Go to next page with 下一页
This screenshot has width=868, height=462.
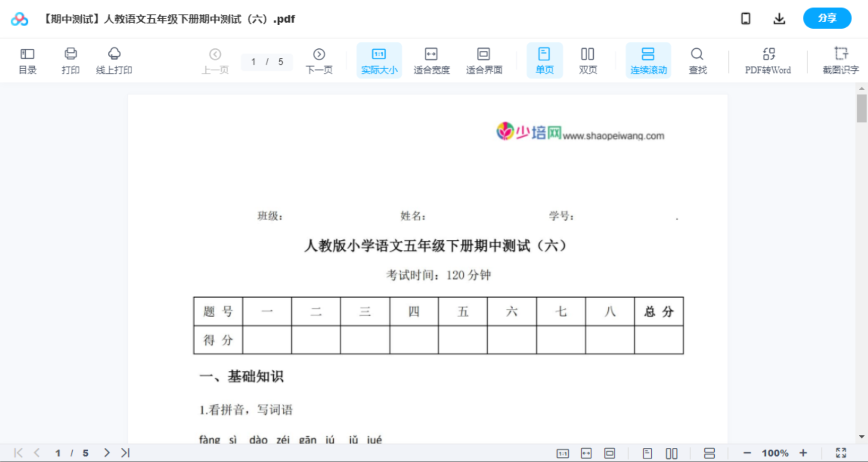coord(319,60)
